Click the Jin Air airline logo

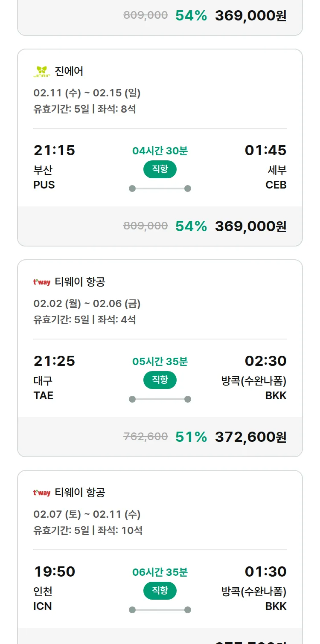point(42,72)
